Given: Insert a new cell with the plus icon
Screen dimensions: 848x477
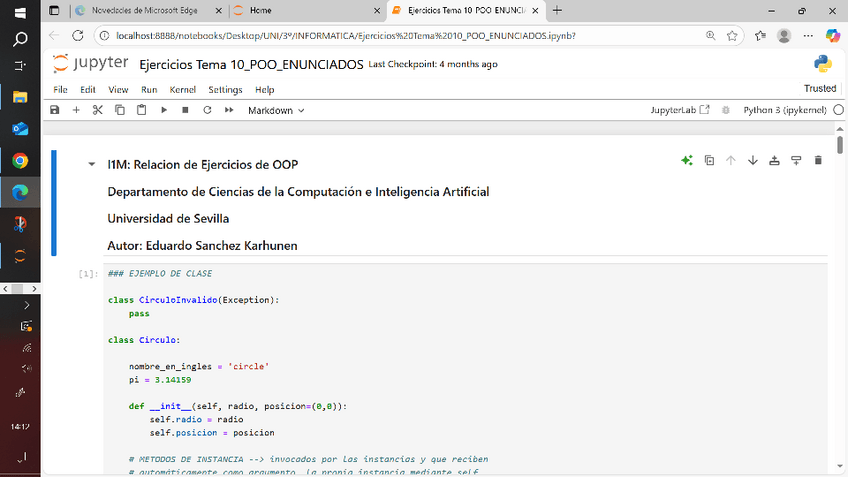Looking at the screenshot, I should (76, 110).
